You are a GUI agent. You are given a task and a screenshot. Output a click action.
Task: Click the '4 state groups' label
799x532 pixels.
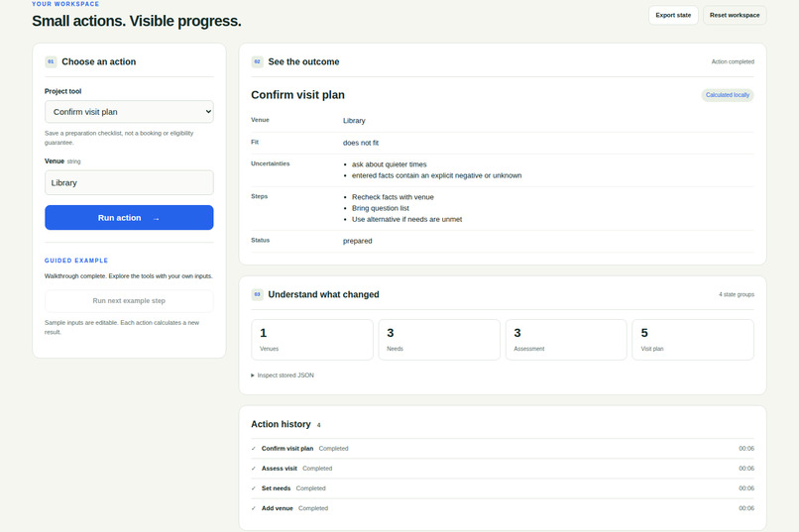tap(737, 295)
